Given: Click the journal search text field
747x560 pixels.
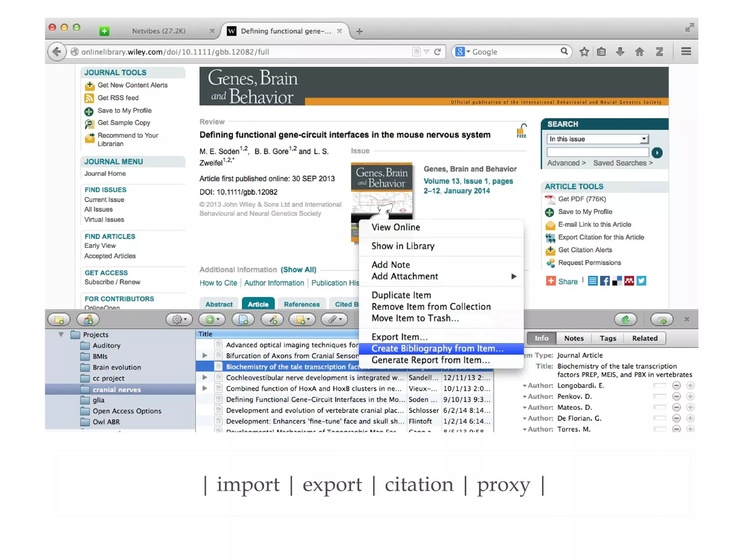Looking at the screenshot, I should tap(597, 152).
